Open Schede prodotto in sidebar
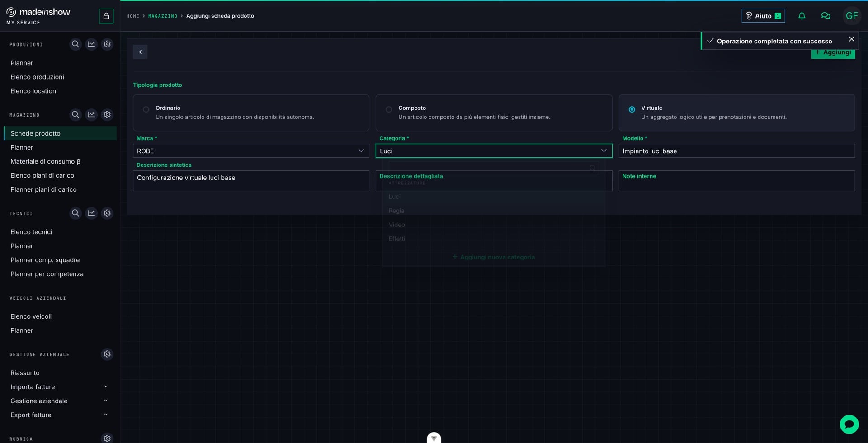Viewport: 868px width, 443px height. click(x=60, y=133)
